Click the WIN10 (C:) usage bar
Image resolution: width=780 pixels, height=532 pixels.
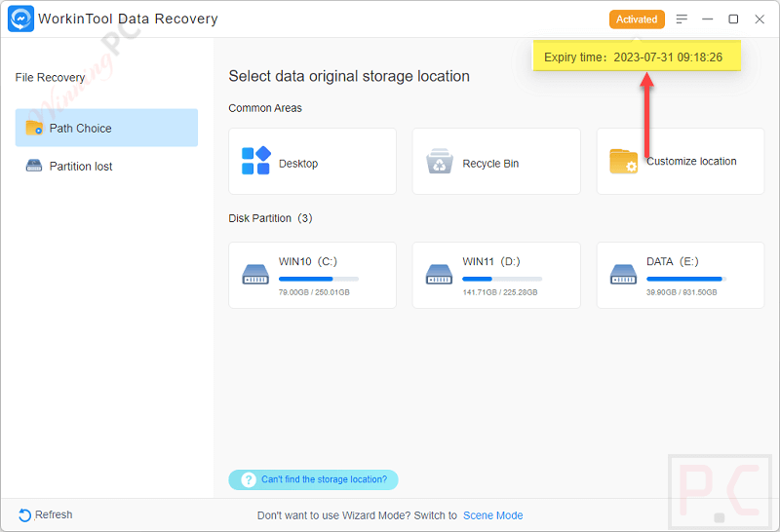click(319, 279)
